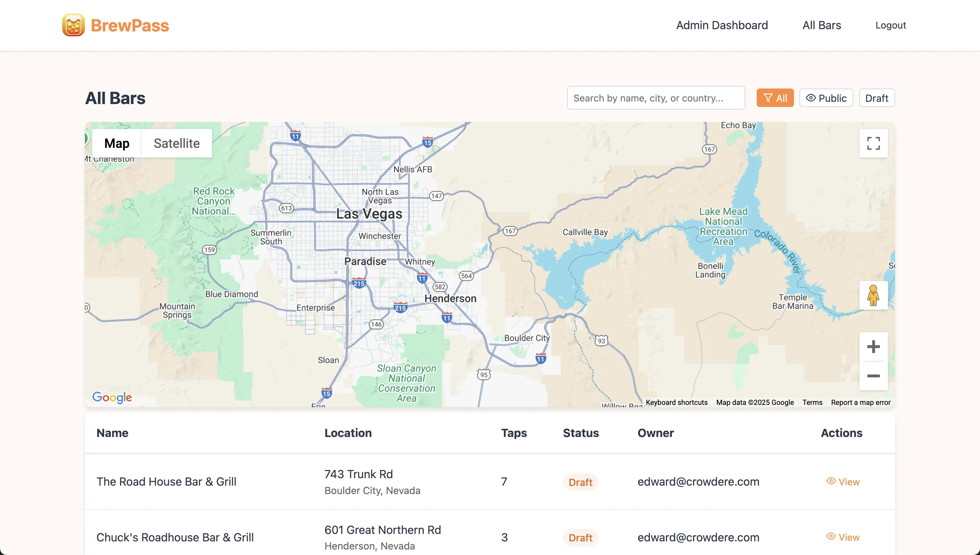The width and height of the screenshot is (980, 555).
Task: Enter fullscreen mode on the map
Action: 873,143
